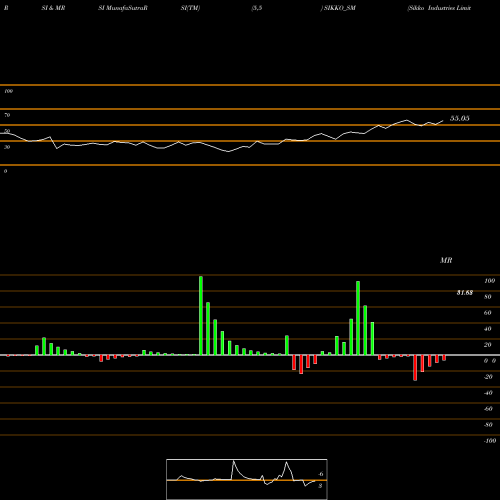
Task: Click the SI MunafaSutraR header text
Action: coord(123,8)
